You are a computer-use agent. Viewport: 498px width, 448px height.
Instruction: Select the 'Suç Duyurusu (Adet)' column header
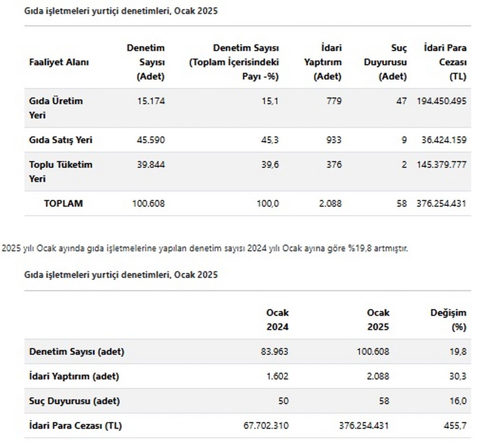click(385, 63)
